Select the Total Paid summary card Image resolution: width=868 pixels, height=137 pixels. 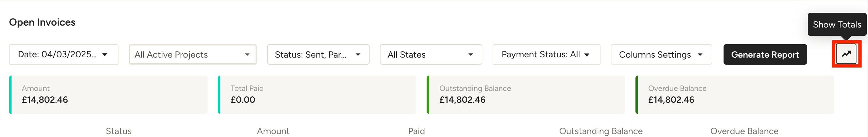point(317,94)
